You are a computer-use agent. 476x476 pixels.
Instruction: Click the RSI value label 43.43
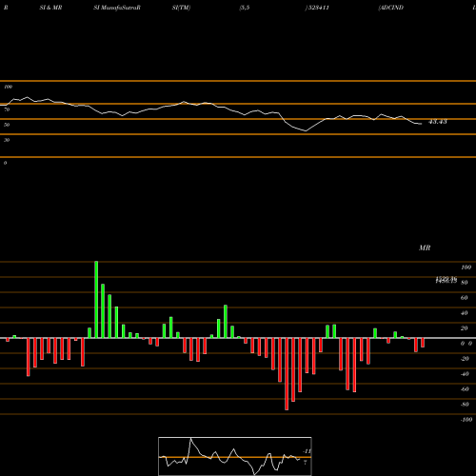point(438,122)
